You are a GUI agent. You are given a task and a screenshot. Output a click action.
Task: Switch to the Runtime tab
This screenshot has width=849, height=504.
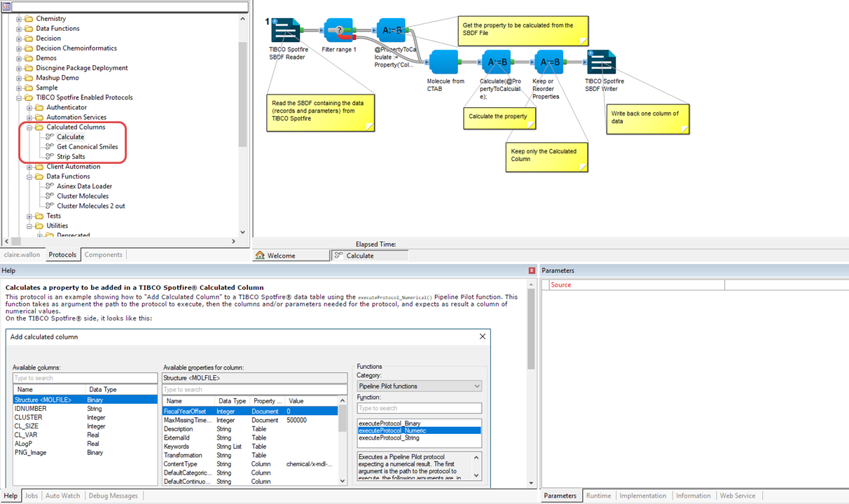coord(598,496)
